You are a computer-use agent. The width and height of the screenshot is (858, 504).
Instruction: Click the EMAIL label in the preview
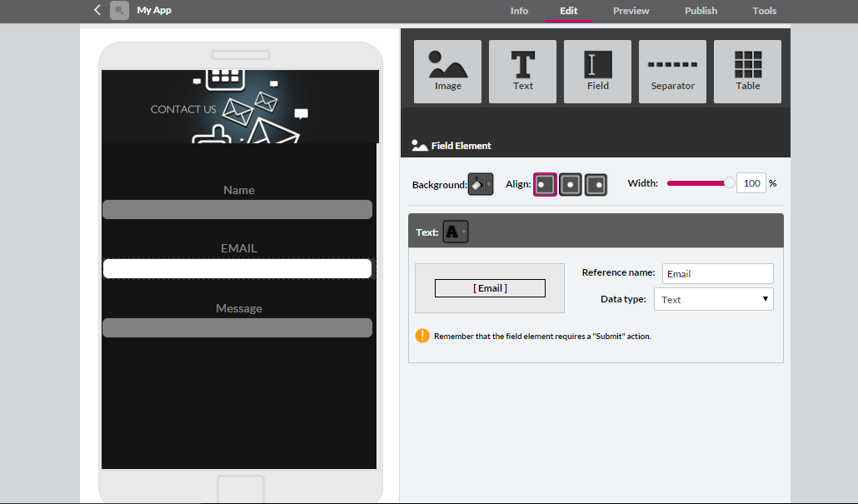pyautogui.click(x=239, y=248)
